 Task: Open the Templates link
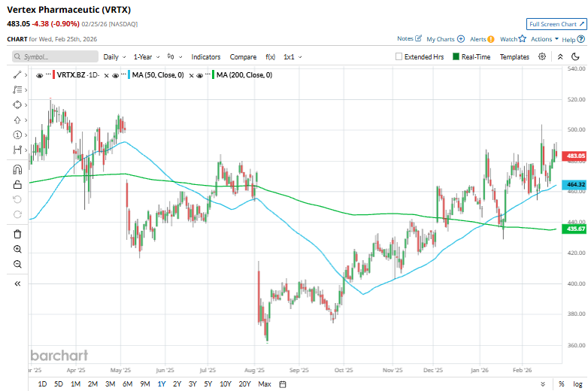click(514, 56)
